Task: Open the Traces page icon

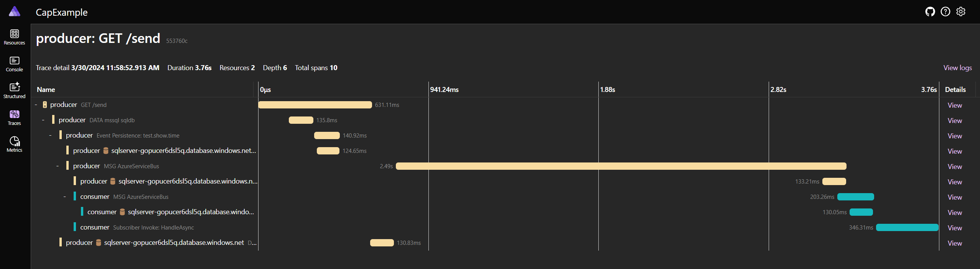Action: pos(14,115)
